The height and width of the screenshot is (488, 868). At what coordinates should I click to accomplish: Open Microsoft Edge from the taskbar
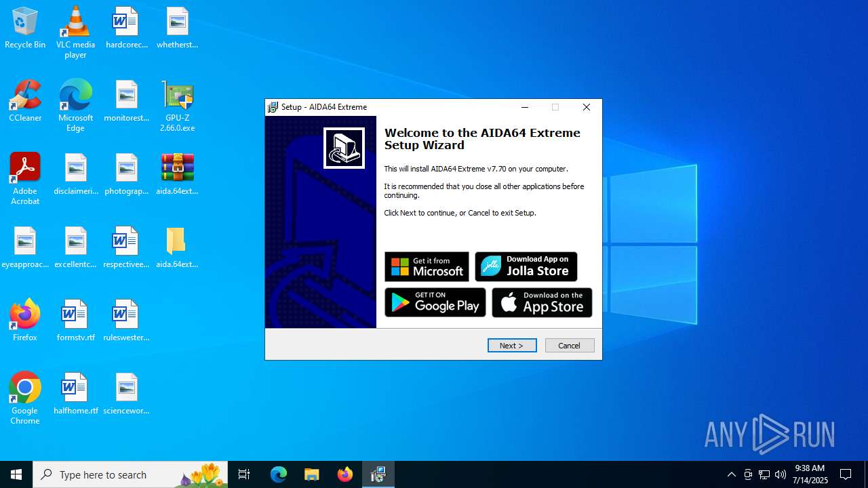pos(279,474)
